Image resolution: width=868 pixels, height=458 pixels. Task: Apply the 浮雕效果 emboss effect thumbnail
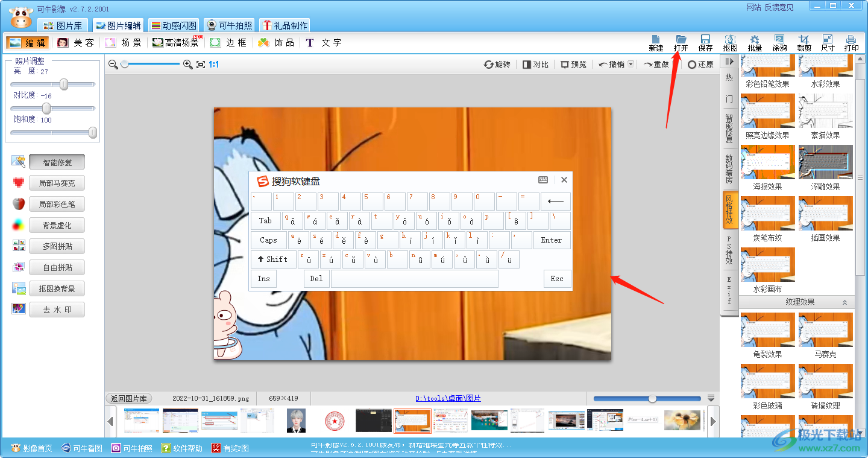point(826,162)
